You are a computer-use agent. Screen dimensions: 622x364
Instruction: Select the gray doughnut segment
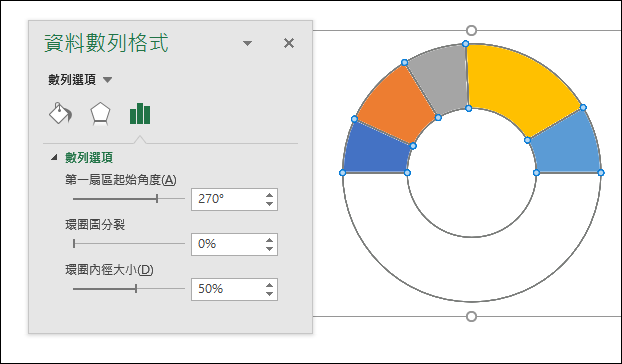[440, 79]
